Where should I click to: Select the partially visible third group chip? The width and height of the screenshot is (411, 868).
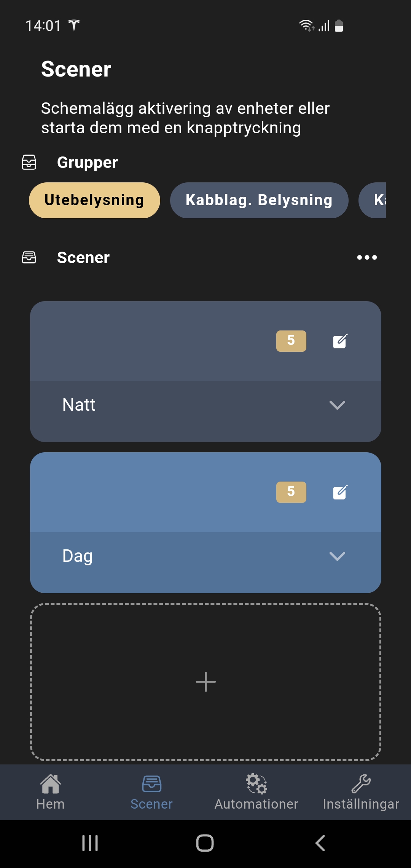pyautogui.click(x=373, y=200)
